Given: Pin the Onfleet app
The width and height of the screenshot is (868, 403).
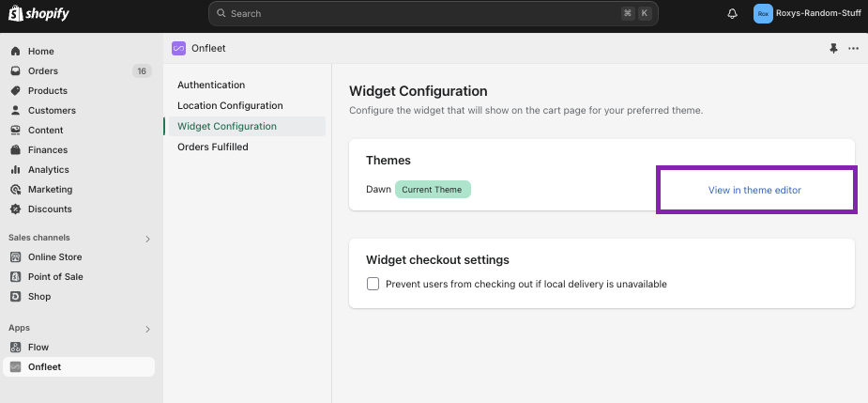Looking at the screenshot, I should [x=833, y=48].
